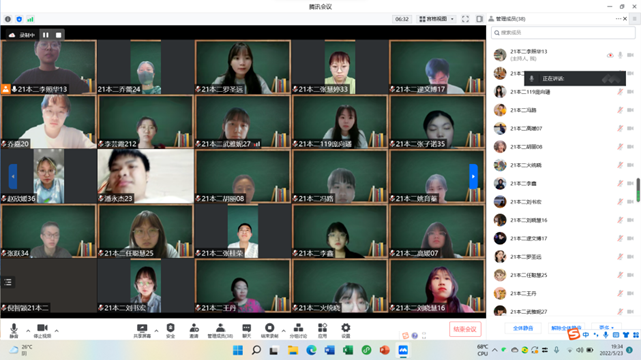
Task: Open the share screen option
Action: 142,330
